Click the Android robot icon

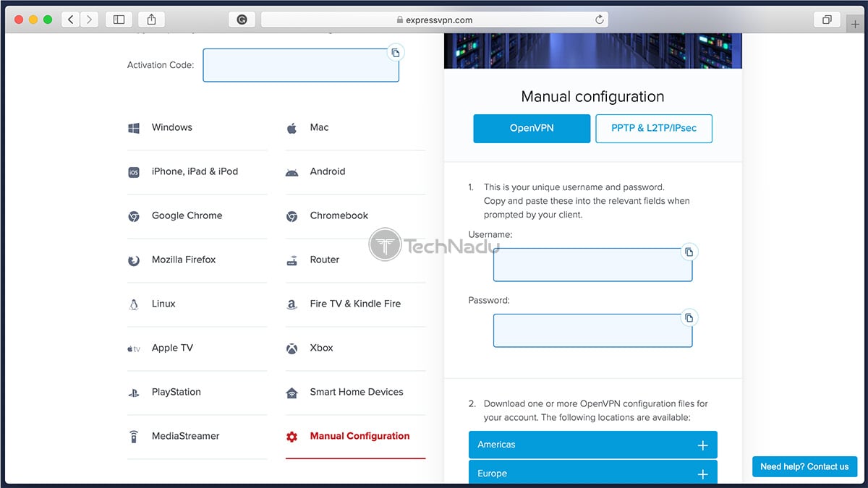pyautogui.click(x=292, y=172)
